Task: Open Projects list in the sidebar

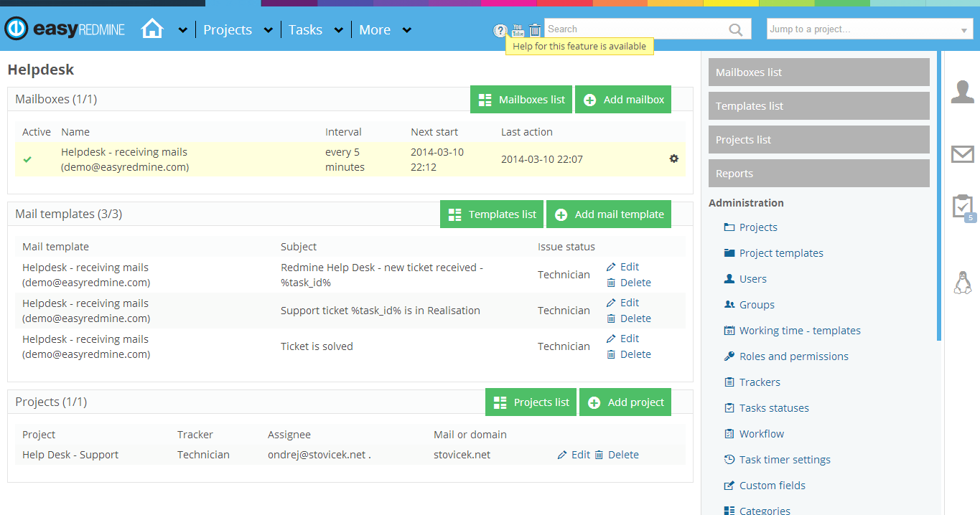Action: click(819, 140)
